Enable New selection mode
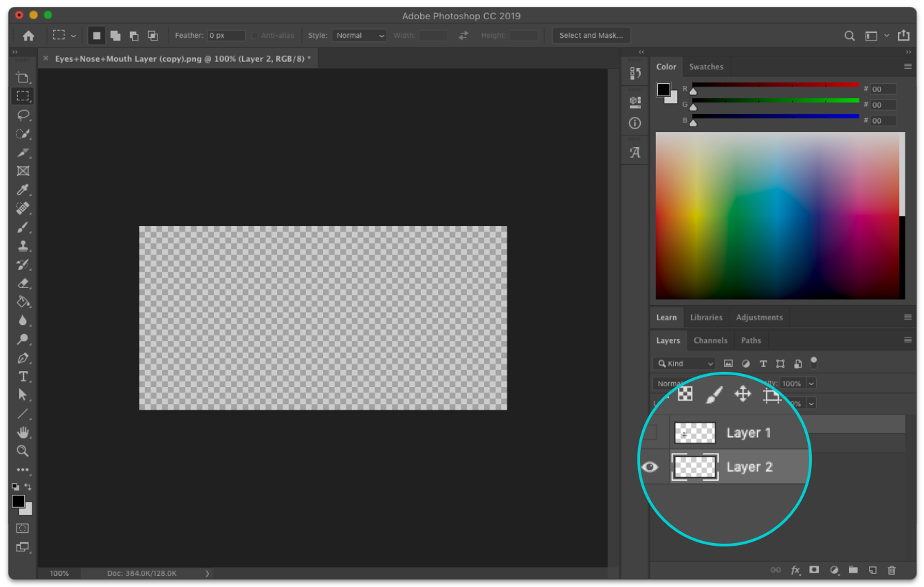The image size is (924, 587). (96, 36)
